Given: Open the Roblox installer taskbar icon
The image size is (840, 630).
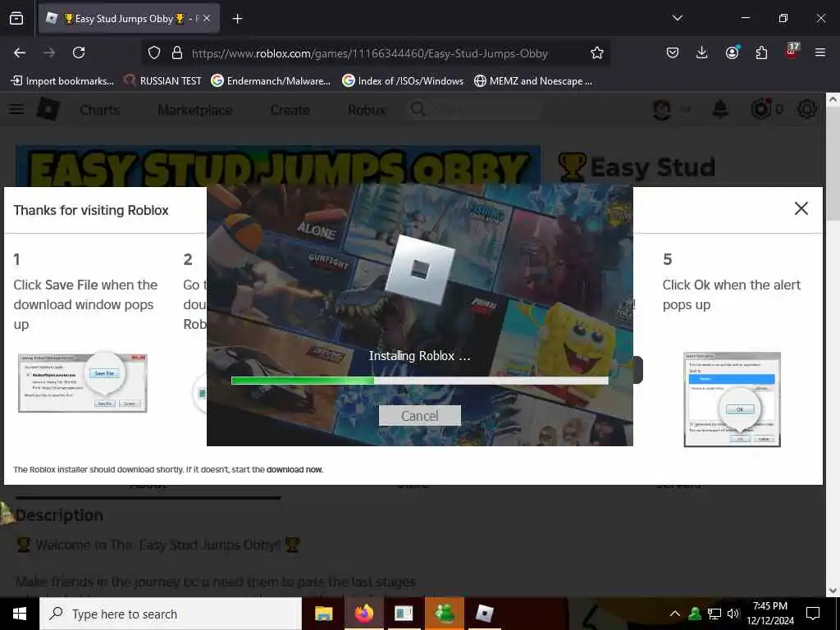Looking at the screenshot, I should (x=484, y=614).
